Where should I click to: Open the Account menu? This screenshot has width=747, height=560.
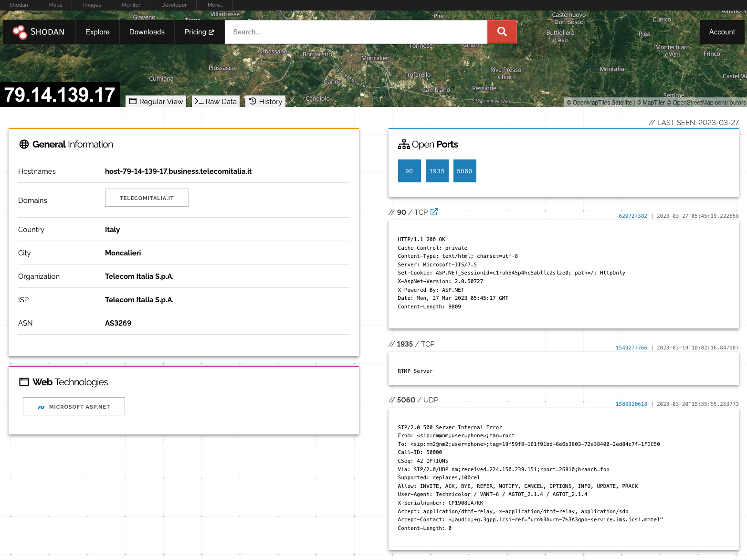point(722,32)
